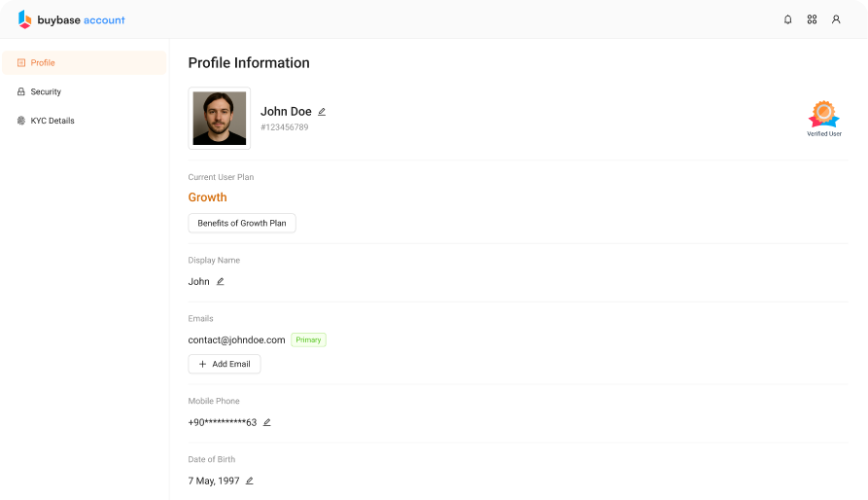Click the profile photo thumbnail

click(x=220, y=118)
